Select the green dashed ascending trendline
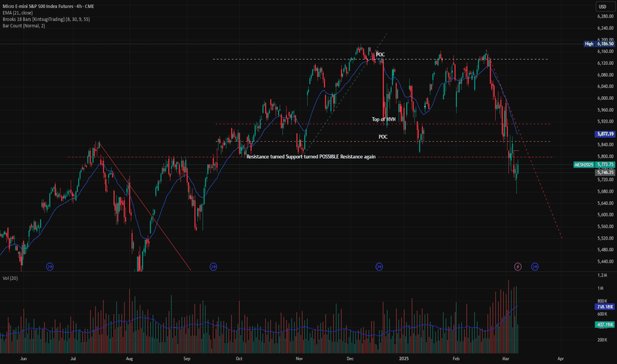 click(346, 93)
